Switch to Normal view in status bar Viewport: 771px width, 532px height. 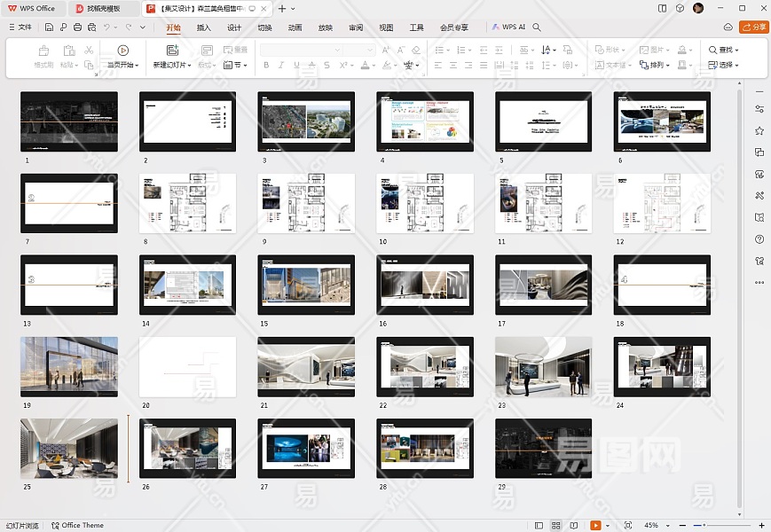(539, 525)
